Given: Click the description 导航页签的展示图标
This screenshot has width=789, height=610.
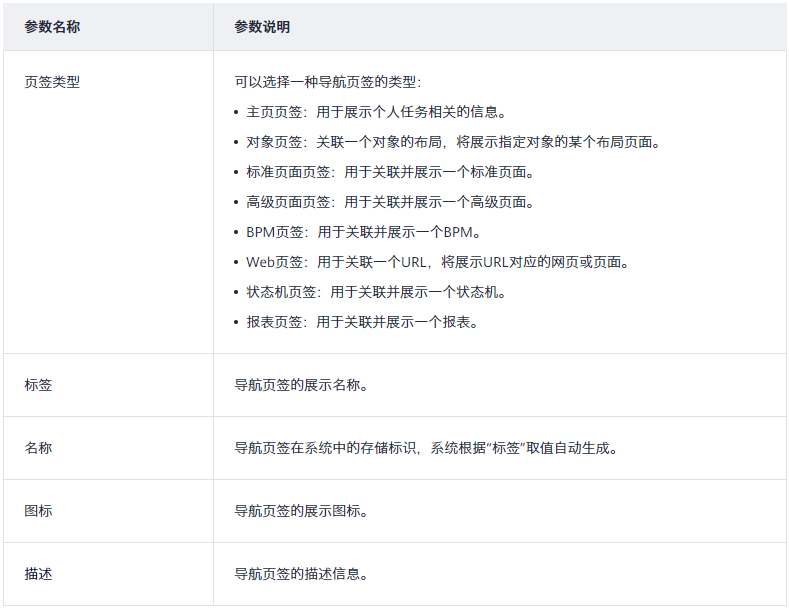Looking at the screenshot, I should pos(301,511).
